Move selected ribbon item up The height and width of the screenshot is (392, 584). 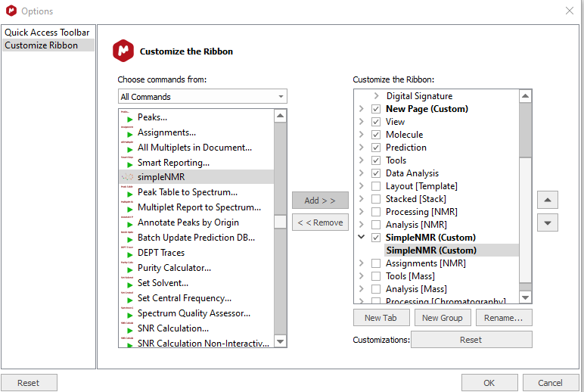(x=547, y=200)
